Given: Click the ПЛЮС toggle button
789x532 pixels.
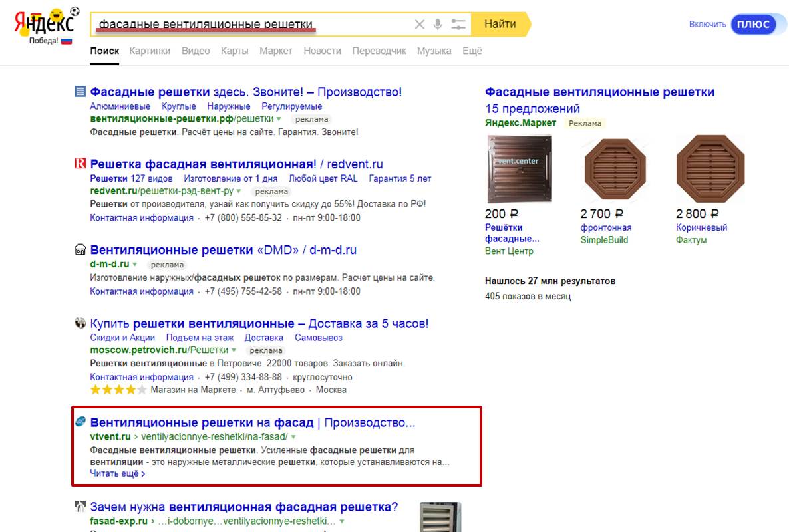Looking at the screenshot, I should [x=753, y=24].
